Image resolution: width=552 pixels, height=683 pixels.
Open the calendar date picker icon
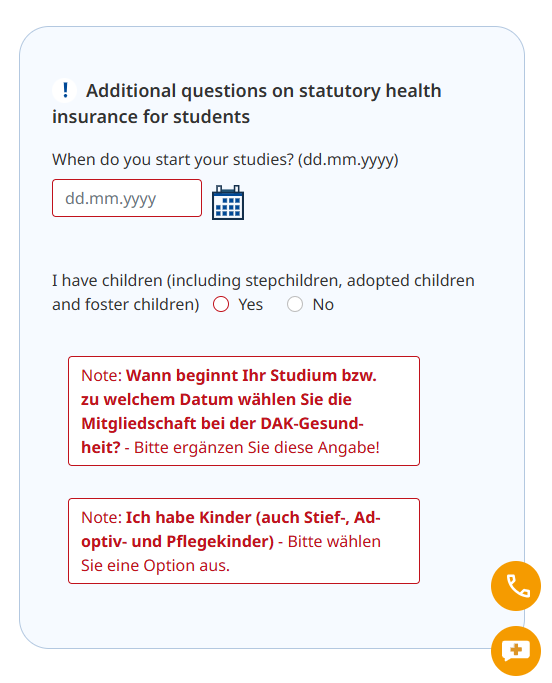coord(228,203)
